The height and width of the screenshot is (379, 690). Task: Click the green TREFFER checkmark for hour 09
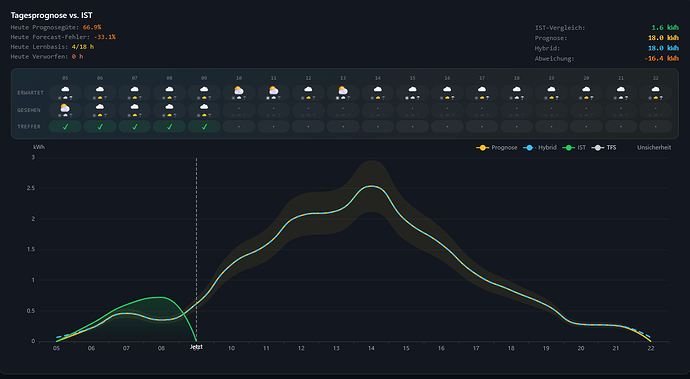[204, 127]
